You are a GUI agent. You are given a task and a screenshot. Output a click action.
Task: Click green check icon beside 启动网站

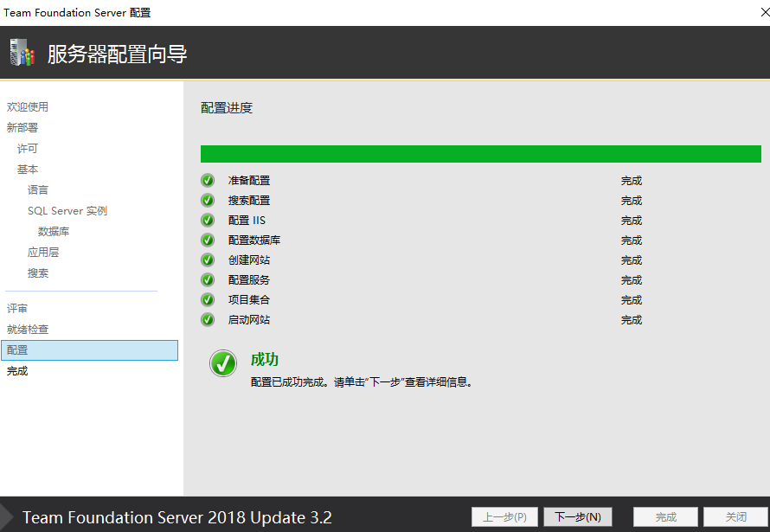208,319
